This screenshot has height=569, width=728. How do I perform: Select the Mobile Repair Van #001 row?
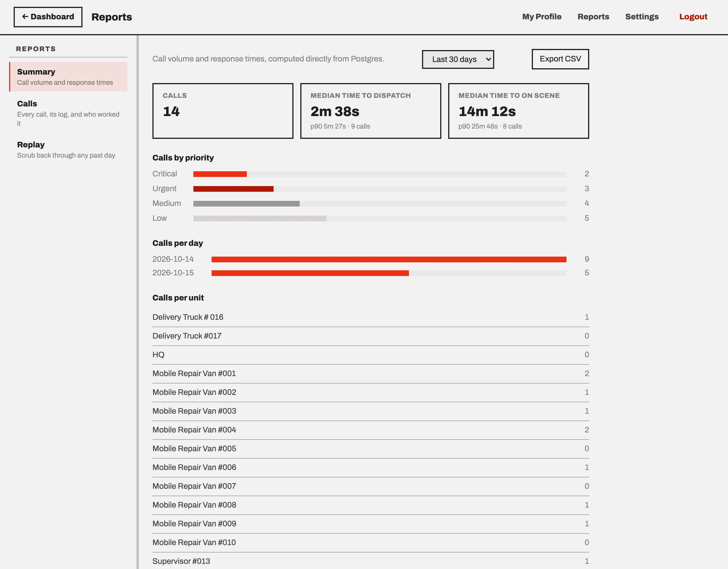(371, 374)
